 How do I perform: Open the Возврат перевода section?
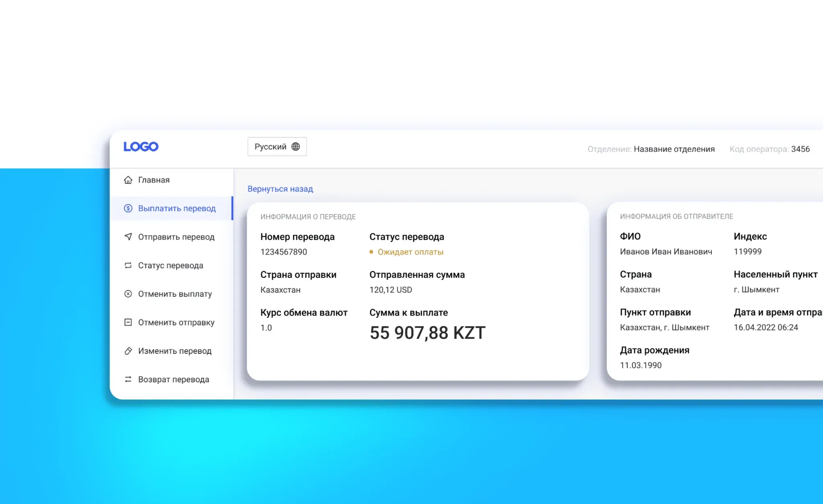point(174,380)
